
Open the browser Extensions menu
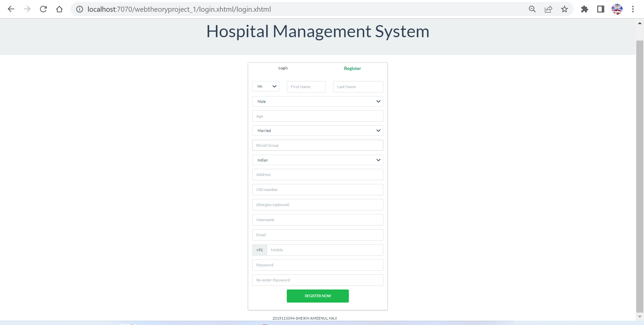coord(585,9)
